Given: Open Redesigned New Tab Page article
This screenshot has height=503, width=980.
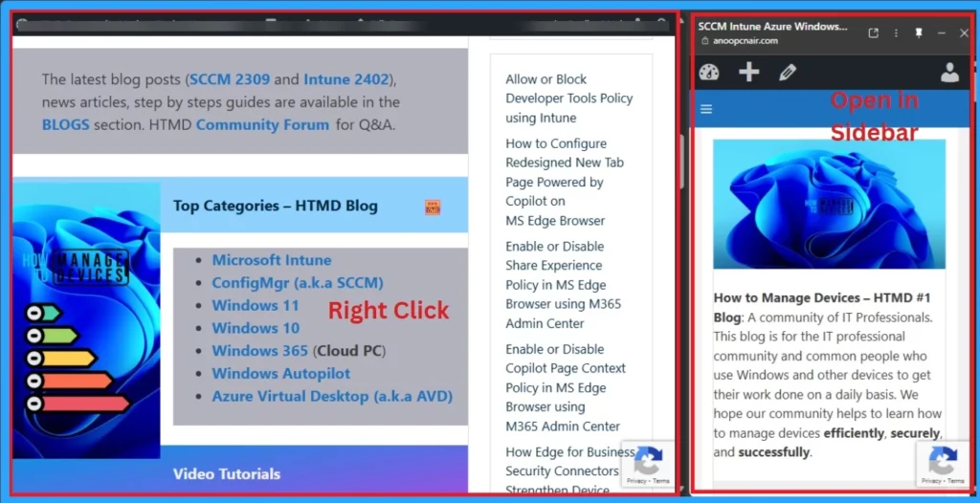Looking at the screenshot, I should tap(565, 182).
